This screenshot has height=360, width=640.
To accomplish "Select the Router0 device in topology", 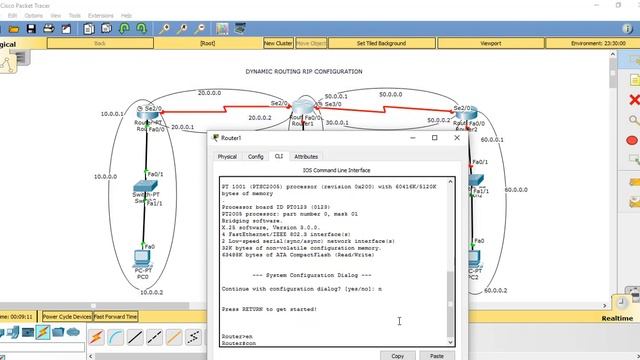I will [147, 115].
